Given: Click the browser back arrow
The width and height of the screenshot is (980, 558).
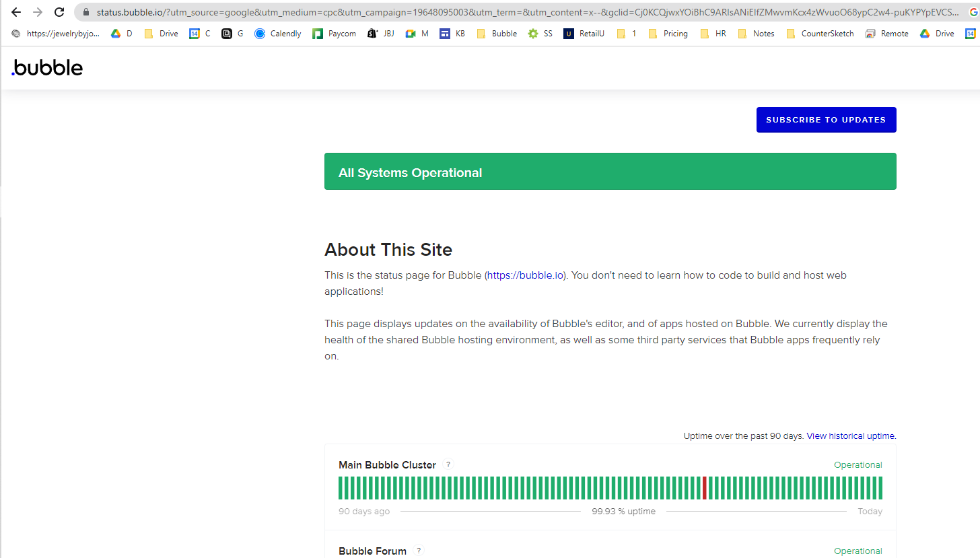Looking at the screenshot, I should click(x=16, y=12).
